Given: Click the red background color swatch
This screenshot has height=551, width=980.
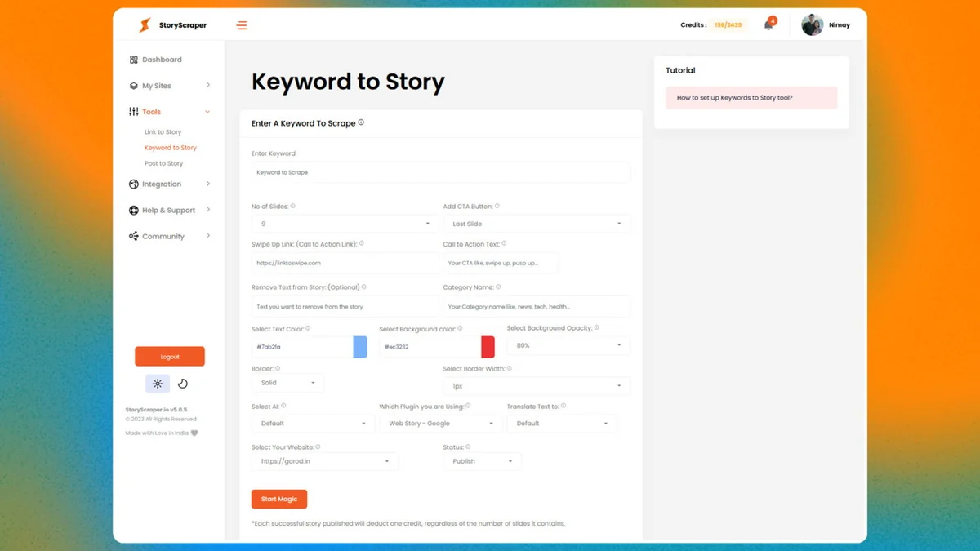Looking at the screenshot, I should click(x=488, y=347).
